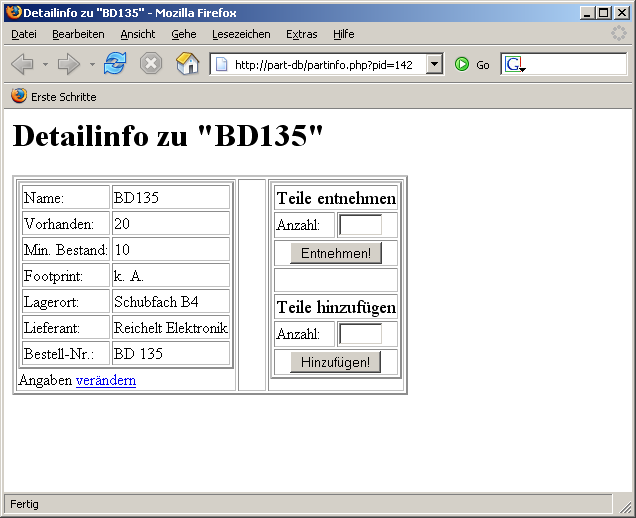Open the Gehe menu

tap(184, 34)
